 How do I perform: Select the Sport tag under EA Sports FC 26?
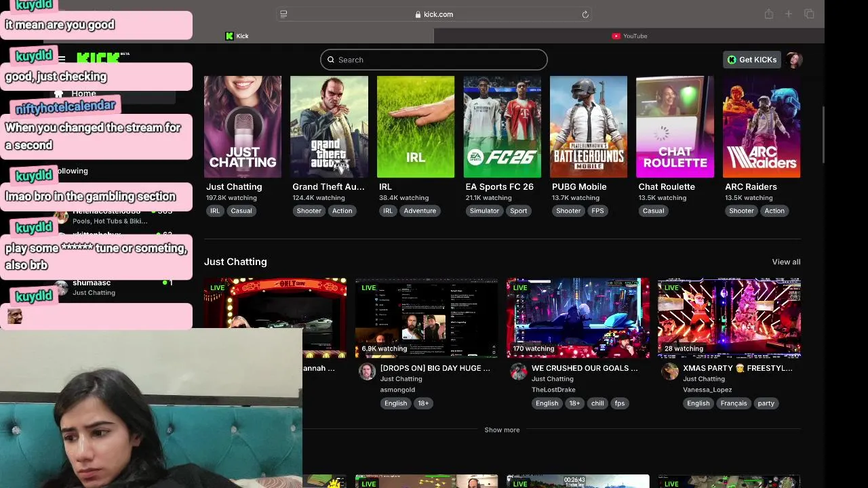click(519, 211)
